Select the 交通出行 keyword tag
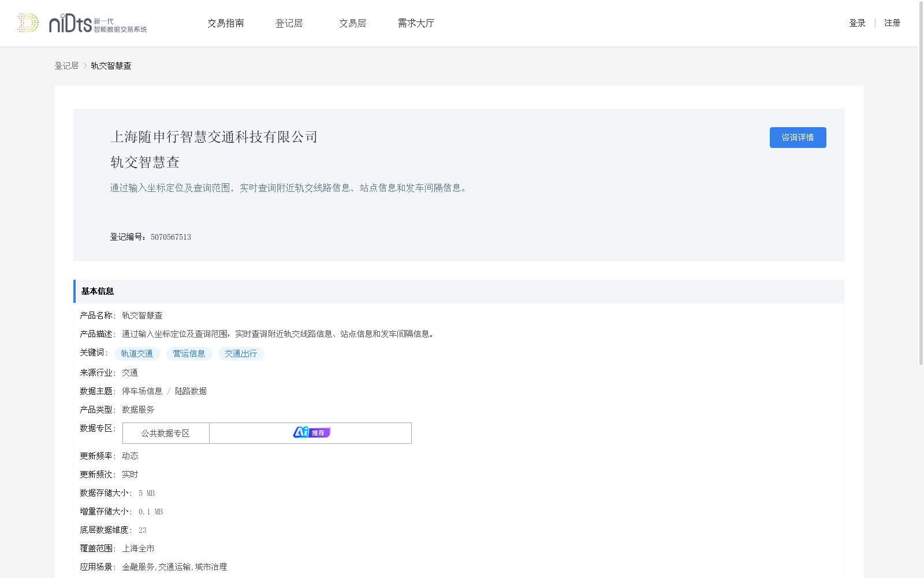Viewport: 924px width, 578px height. pyautogui.click(x=241, y=354)
